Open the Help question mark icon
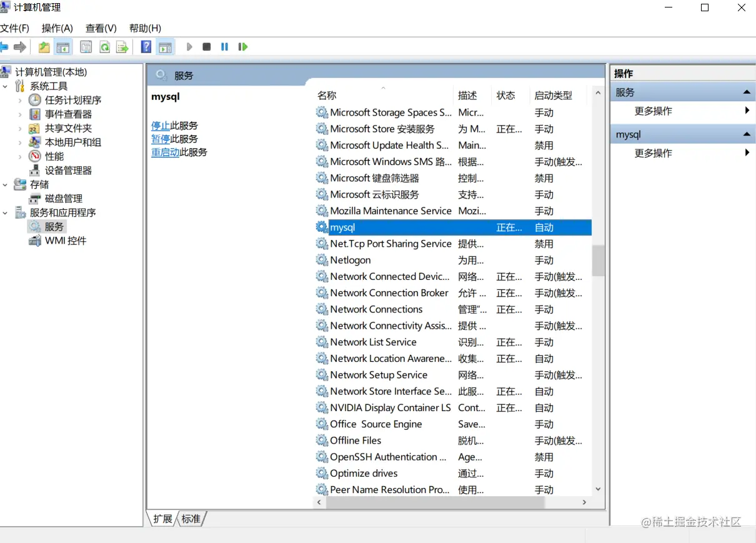Screen dimensions: 756x543 [x=146, y=47]
